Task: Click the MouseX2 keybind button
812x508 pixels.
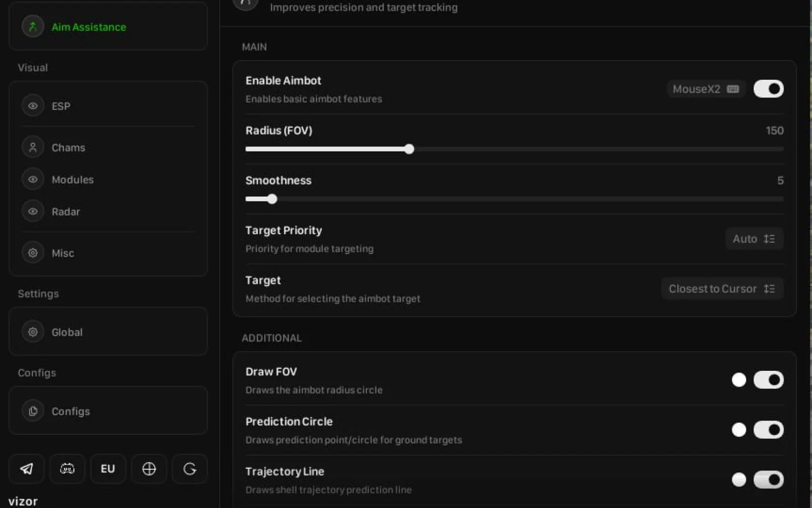Action: tap(706, 89)
